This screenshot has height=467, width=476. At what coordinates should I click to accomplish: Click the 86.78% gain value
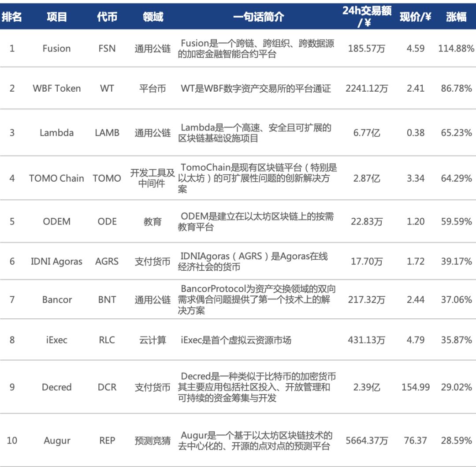pyautogui.click(x=456, y=88)
